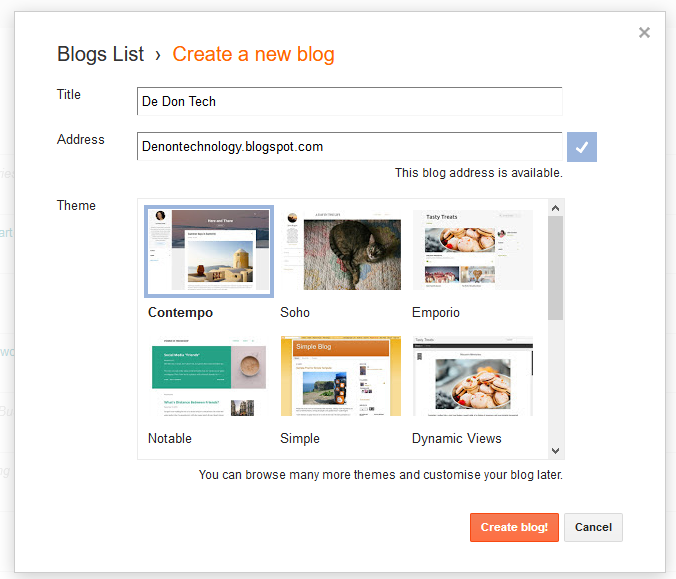This screenshot has height=579, width=676.
Task: Click the Soho theme name label
Action: click(295, 313)
